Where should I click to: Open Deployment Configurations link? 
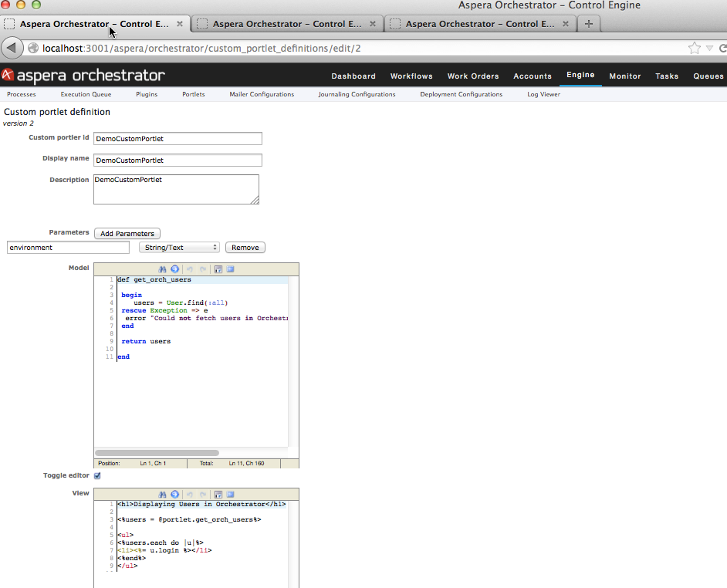tap(461, 94)
